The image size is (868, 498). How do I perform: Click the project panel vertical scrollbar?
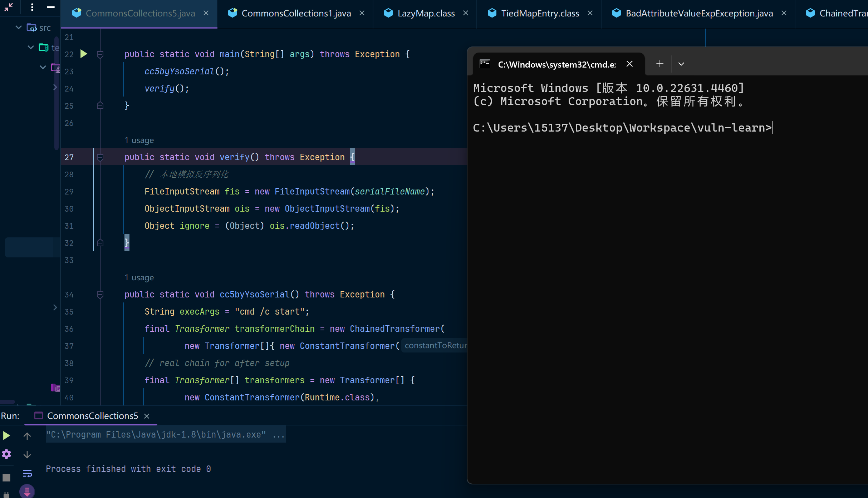tap(57, 93)
